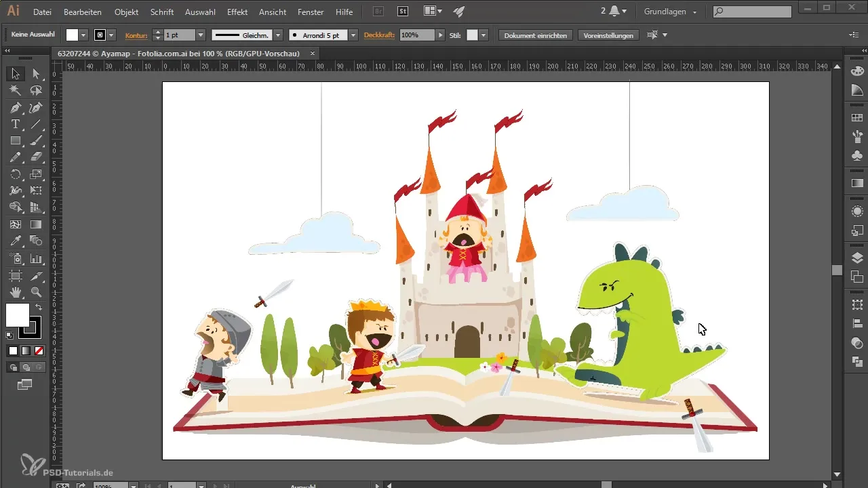Click the Voreinstellungen button

[608, 35]
